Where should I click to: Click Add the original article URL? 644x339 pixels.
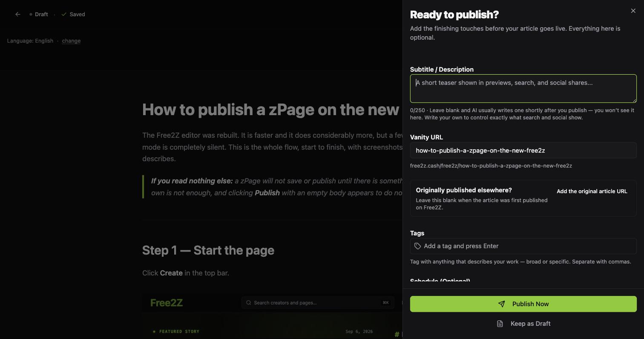[x=592, y=191]
